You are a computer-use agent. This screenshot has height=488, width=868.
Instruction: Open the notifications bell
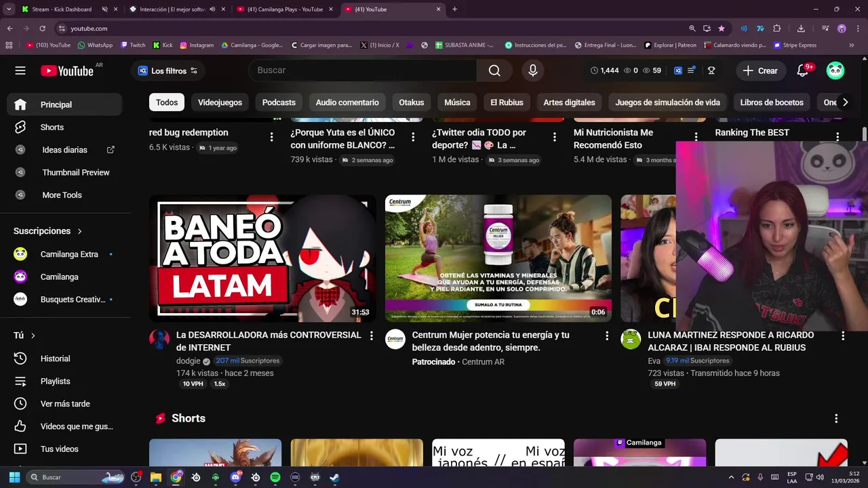803,70
